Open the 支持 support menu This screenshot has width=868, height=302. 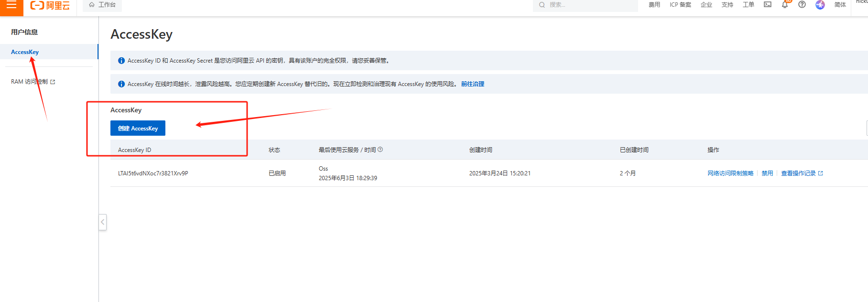tap(727, 5)
